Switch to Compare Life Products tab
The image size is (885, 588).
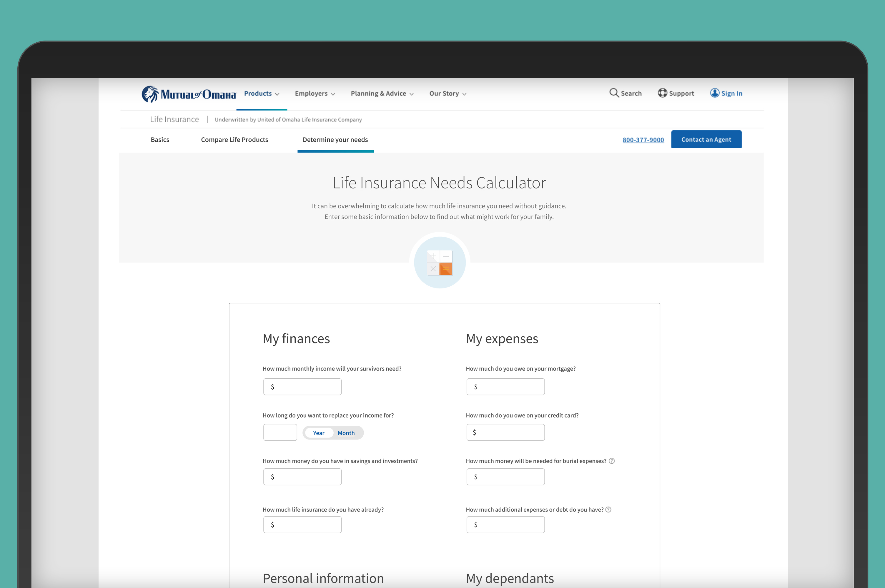[x=234, y=139]
